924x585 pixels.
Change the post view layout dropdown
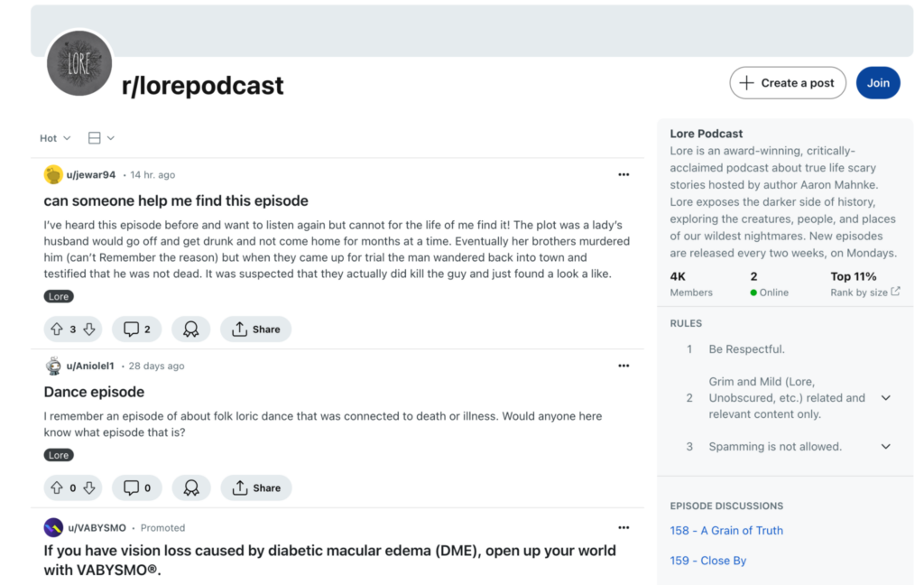[x=101, y=138]
